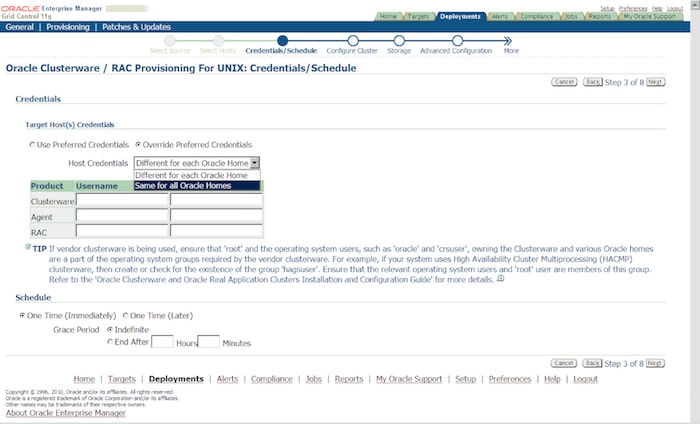Image resolution: width=700 pixels, height=424 pixels.
Task: Click the footer Help link
Action: tap(552, 379)
